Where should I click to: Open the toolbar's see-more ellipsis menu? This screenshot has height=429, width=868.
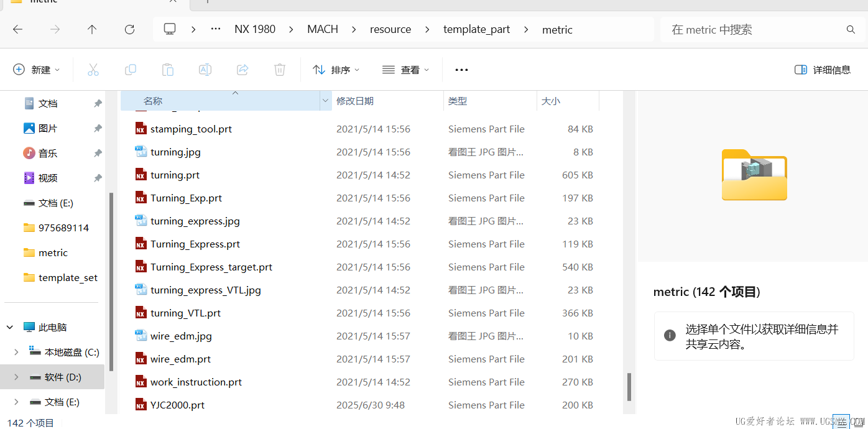[461, 70]
